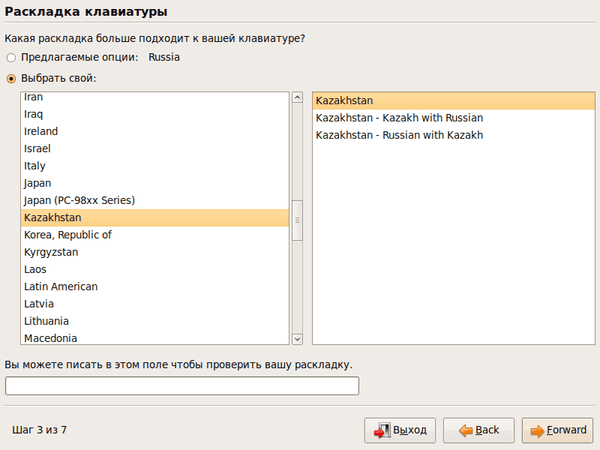The image size is (600, 450).
Task: Select Italy in the country list
Action: [x=155, y=166]
